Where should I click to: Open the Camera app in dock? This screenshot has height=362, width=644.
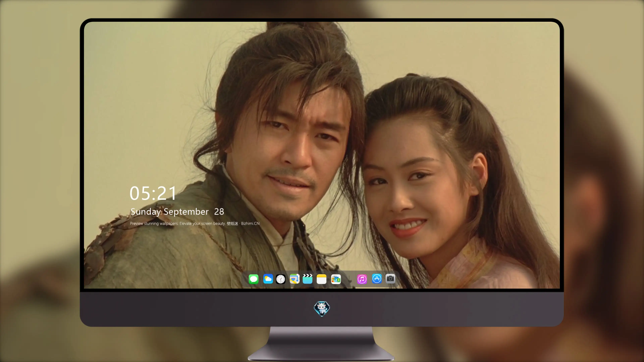390,279
